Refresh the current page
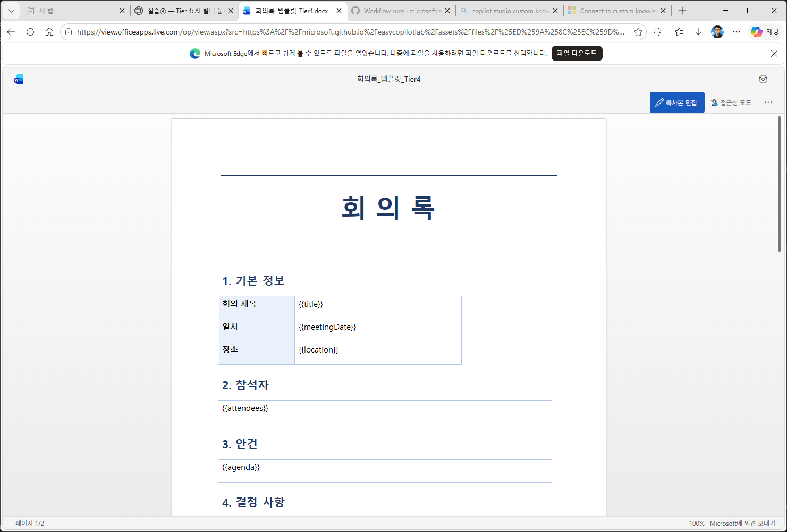 [30, 32]
